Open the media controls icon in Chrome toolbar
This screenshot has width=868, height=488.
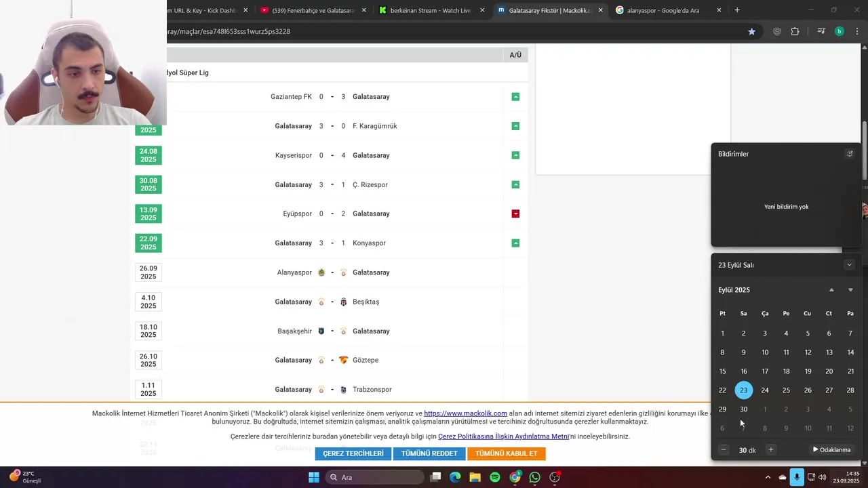(821, 31)
